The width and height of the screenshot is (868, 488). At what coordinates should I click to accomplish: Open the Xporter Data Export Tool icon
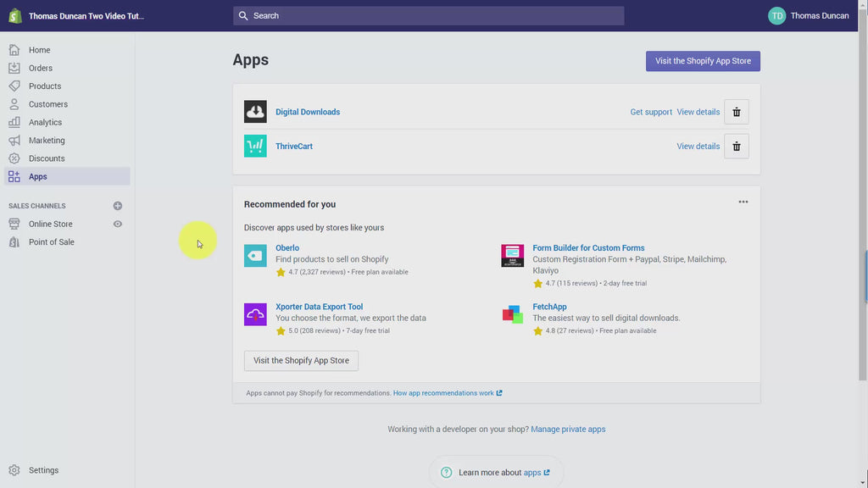(255, 314)
